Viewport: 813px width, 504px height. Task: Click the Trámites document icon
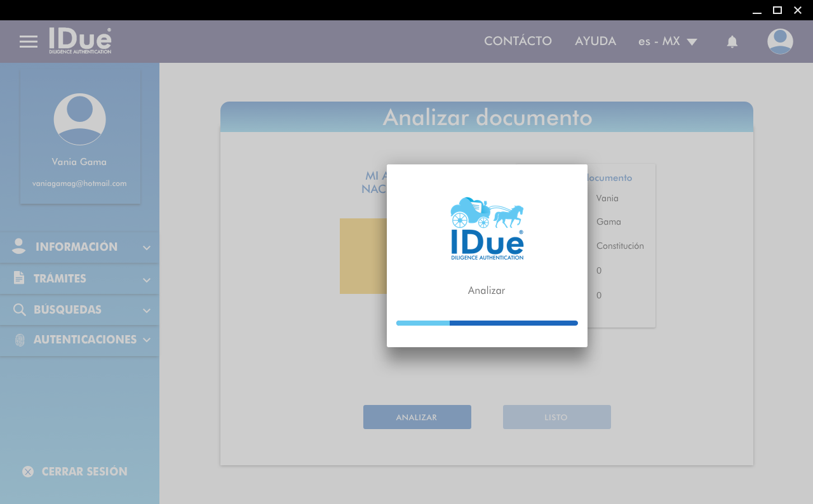coord(19,278)
